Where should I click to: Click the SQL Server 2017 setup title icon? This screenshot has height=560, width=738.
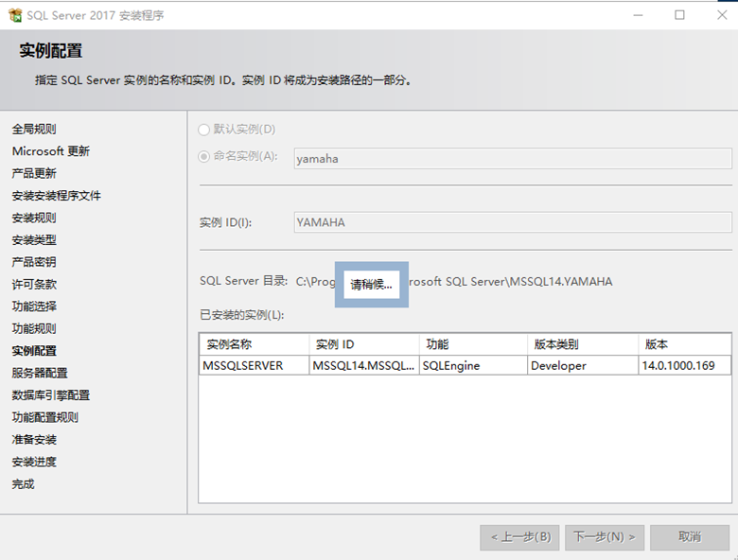[15, 15]
